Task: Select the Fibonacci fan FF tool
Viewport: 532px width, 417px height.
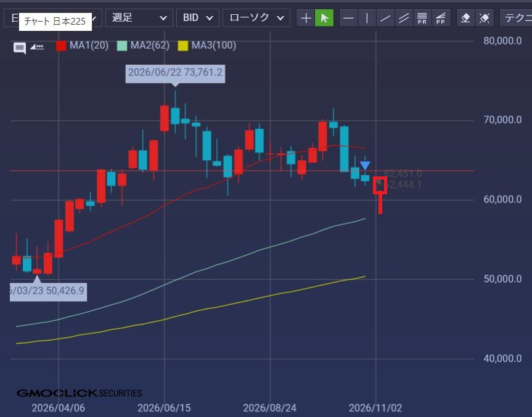Action: 441,18
